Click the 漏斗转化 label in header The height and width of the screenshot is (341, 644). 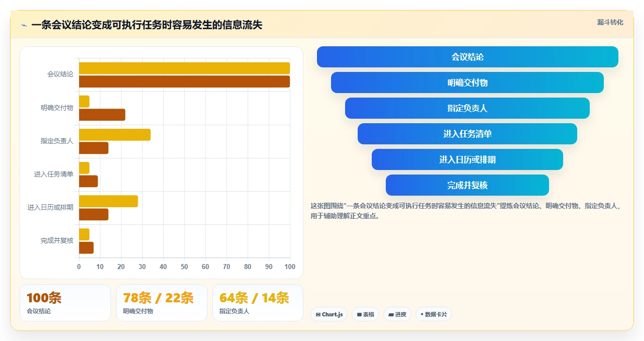pos(610,22)
